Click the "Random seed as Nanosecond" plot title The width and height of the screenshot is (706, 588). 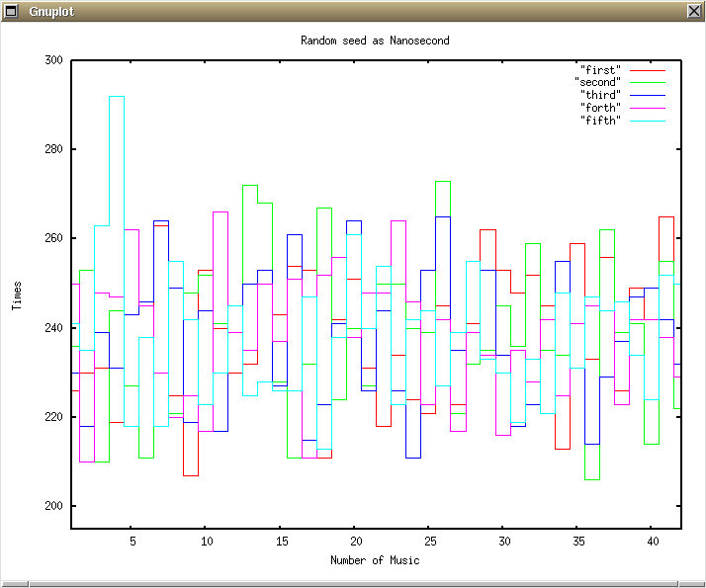[375, 41]
